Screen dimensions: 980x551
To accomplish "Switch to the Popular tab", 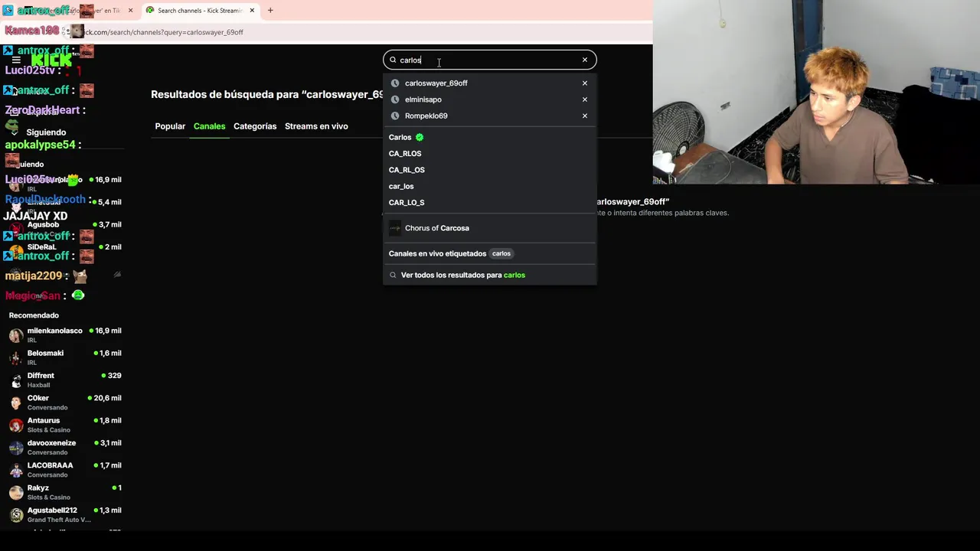I will [x=170, y=126].
